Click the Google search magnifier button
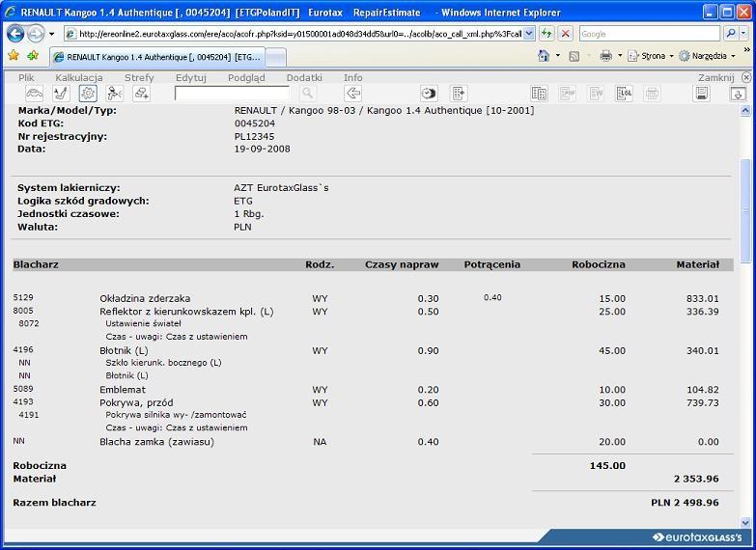756x550 pixels. [731, 34]
